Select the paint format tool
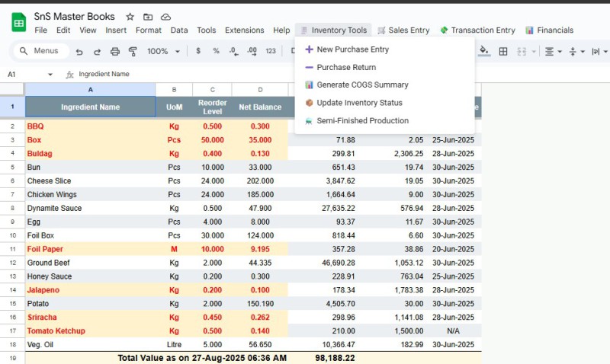Viewport: 610px width, 364px height. tap(133, 51)
